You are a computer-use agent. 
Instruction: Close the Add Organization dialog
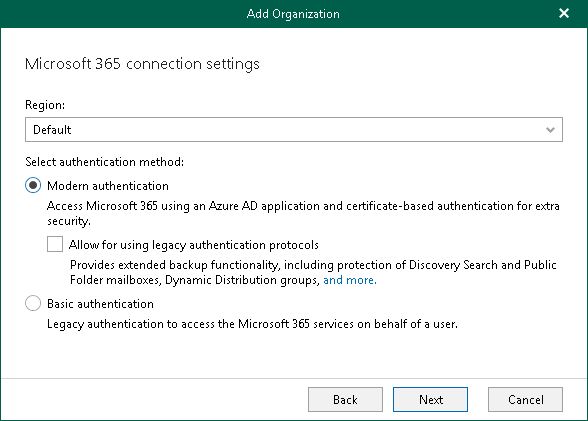point(564,13)
